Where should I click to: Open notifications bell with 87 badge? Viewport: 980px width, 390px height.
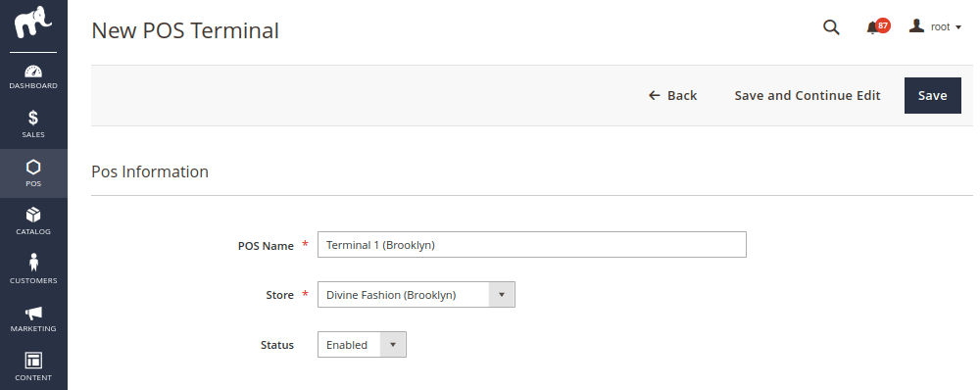click(x=877, y=26)
